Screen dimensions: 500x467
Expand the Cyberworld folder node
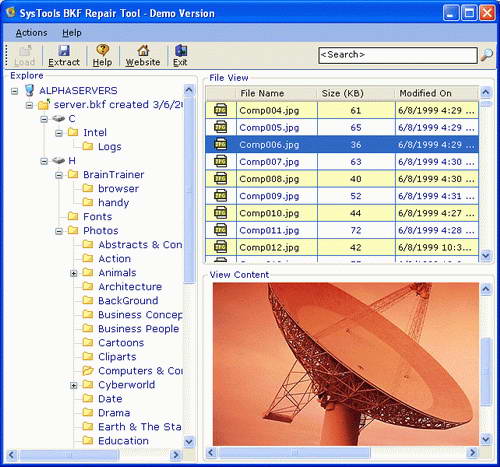74,385
